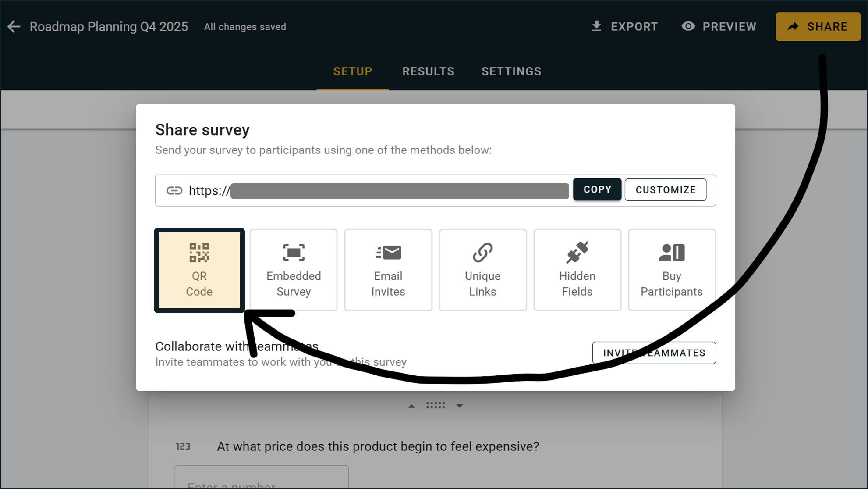This screenshot has width=868, height=489.
Task: Click Buy Participants tile
Action: (x=671, y=270)
